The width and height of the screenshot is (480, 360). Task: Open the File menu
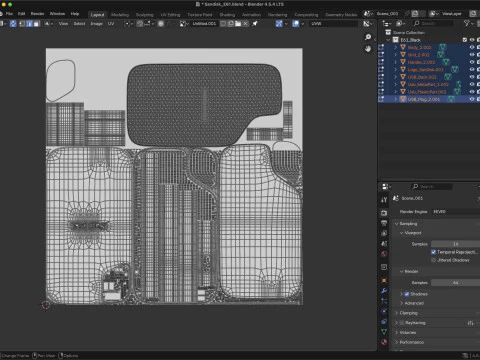[9, 14]
